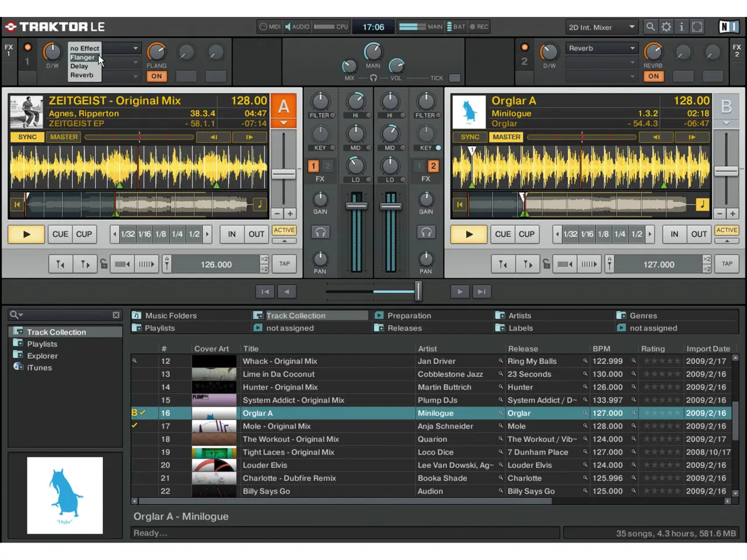Screen dimensions: 747x560
Task: Toggle deck A MASTER button
Action: (x=64, y=137)
